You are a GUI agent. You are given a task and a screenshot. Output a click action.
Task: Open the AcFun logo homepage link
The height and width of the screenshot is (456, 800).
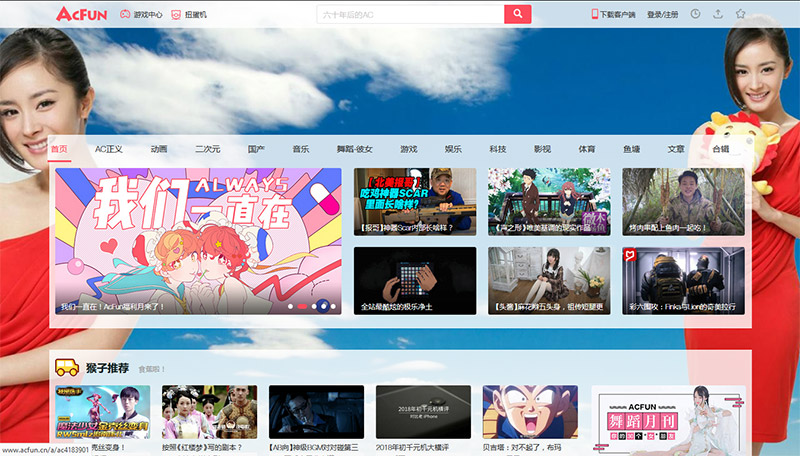pyautogui.click(x=81, y=14)
